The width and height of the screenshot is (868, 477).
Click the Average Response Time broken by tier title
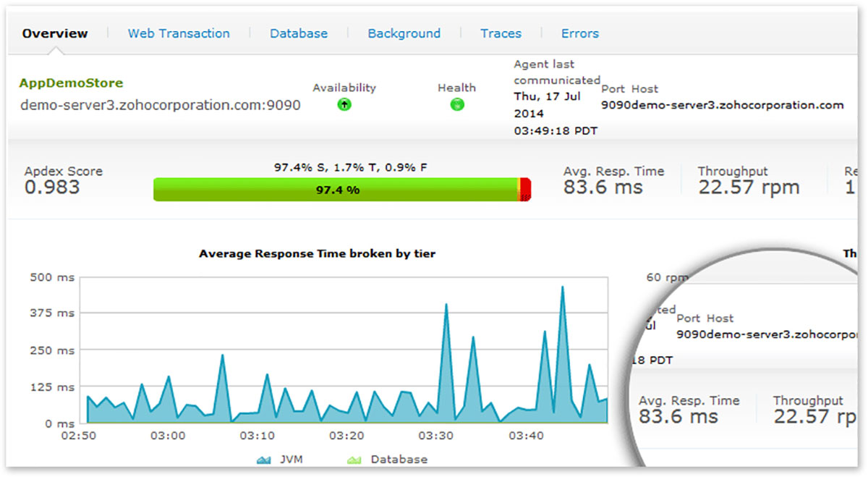(x=317, y=253)
